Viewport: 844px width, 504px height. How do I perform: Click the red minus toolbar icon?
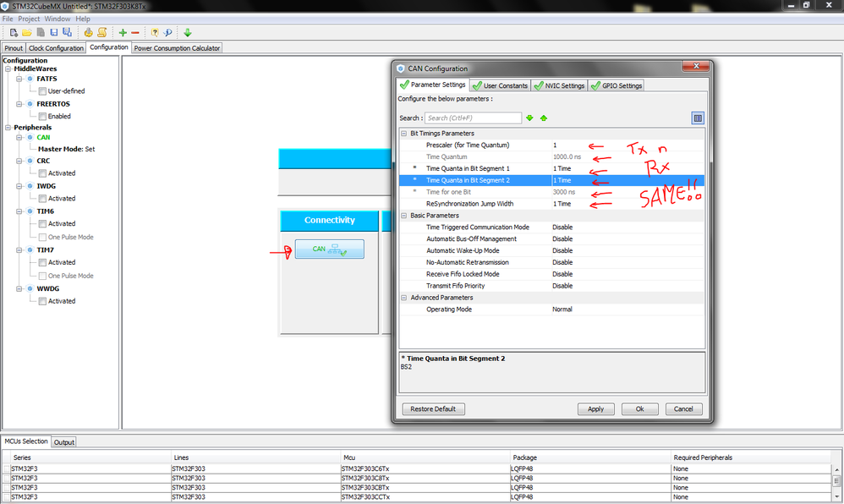(135, 33)
